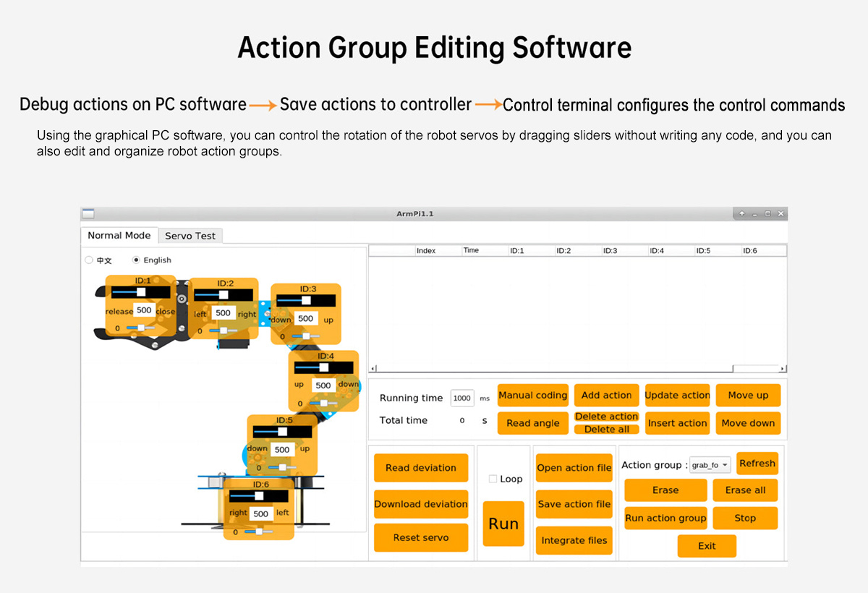Select the English language radio button
868x593 pixels.
[x=136, y=260]
